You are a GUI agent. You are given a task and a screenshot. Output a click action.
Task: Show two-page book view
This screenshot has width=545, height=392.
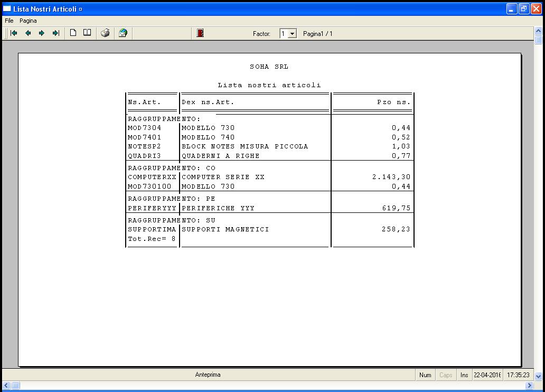pyautogui.click(x=87, y=33)
